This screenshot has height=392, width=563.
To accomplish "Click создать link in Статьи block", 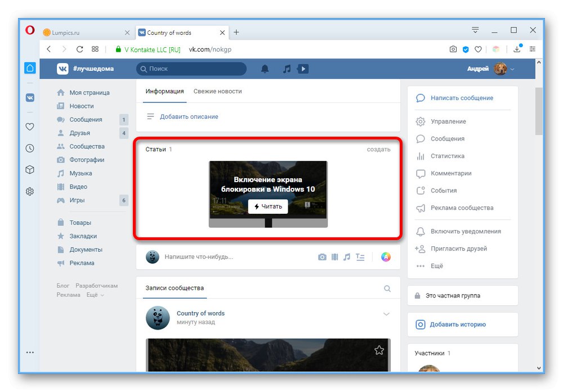I will [x=378, y=150].
